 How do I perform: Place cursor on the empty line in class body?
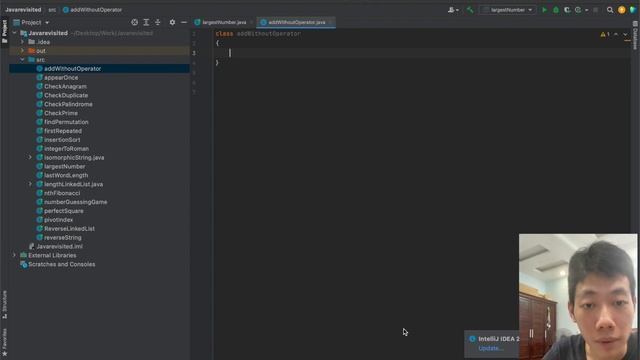click(422, 53)
